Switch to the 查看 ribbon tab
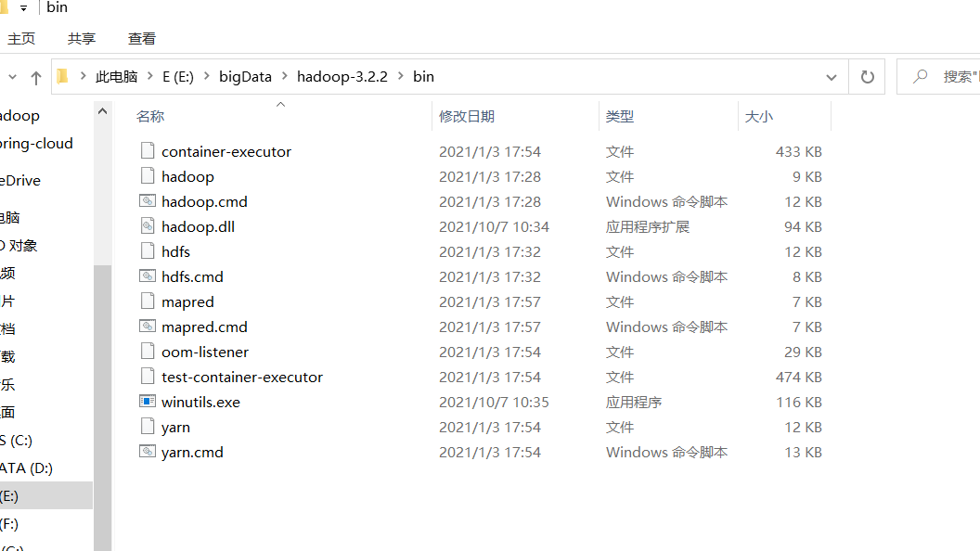 [141, 38]
